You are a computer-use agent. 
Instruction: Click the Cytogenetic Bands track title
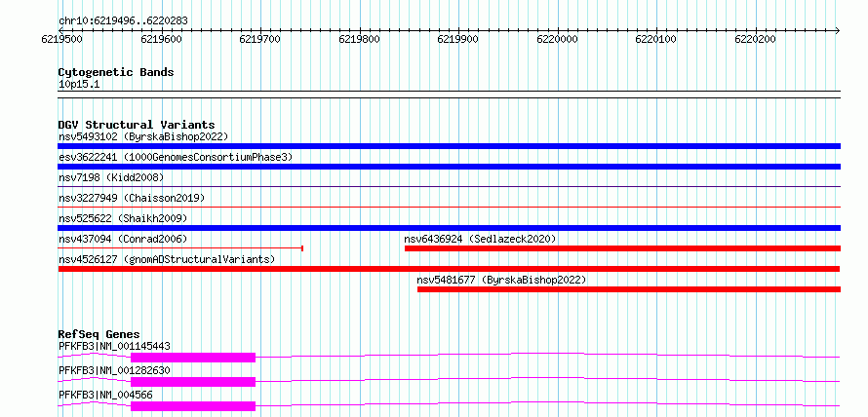(x=116, y=72)
